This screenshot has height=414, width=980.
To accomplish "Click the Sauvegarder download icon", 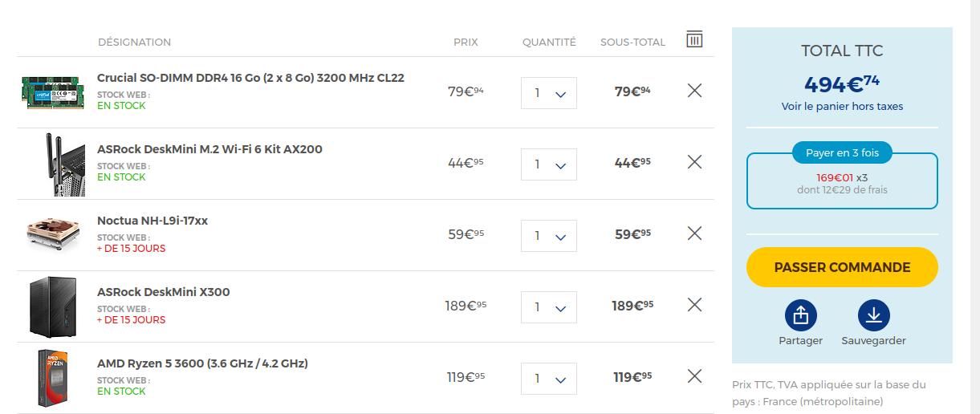I will click(873, 315).
